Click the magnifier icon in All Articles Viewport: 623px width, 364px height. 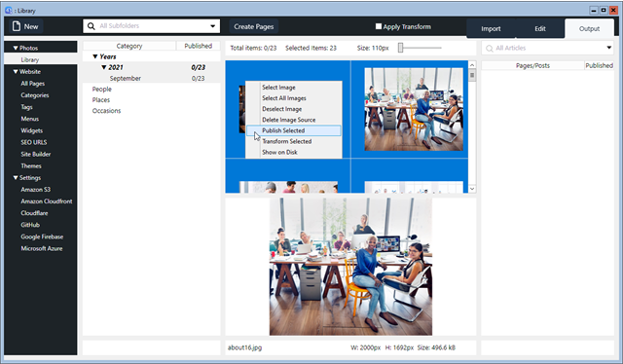[490, 49]
